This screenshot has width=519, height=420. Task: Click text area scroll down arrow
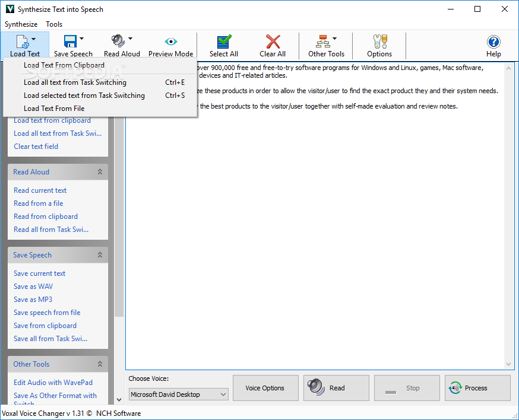(x=508, y=364)
